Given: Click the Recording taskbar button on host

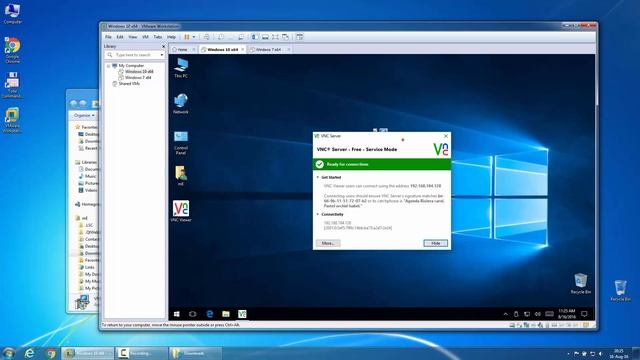Looking at the screenshot, I should pos(141,353).
